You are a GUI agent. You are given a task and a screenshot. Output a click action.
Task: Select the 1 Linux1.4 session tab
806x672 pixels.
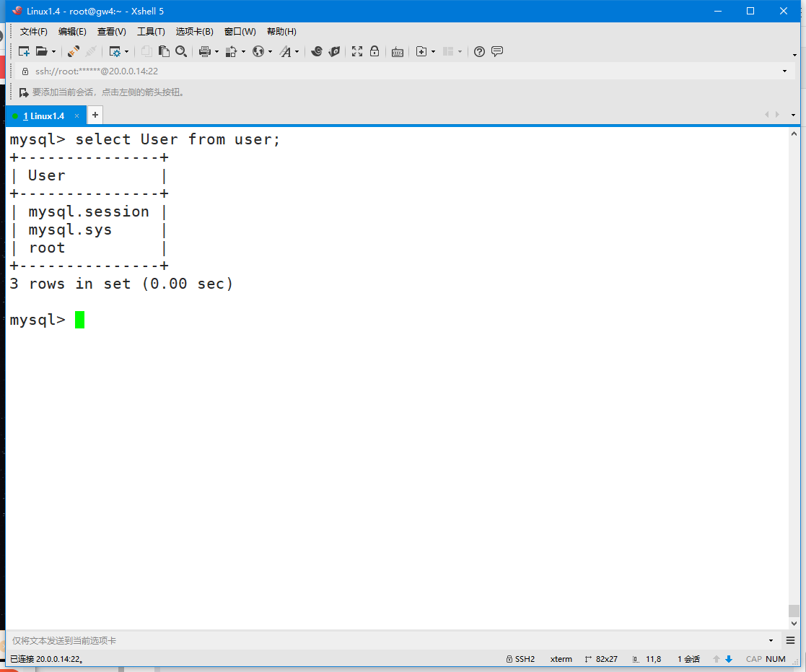(x=44, y=116)
